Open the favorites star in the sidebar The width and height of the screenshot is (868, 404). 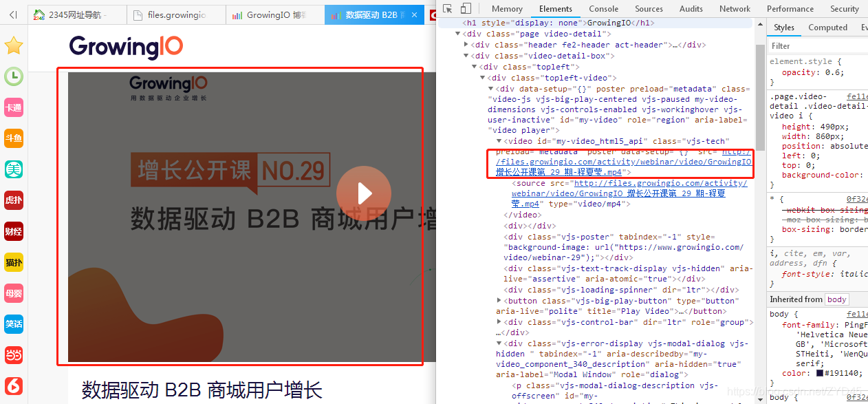[x=14, y=46]
